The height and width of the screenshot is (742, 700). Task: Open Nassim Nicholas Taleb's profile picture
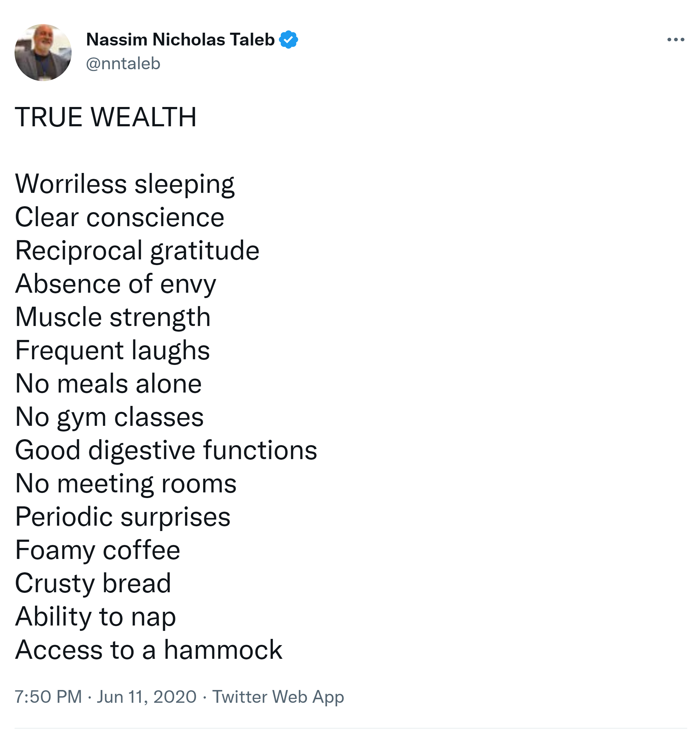tap(43, 53)
